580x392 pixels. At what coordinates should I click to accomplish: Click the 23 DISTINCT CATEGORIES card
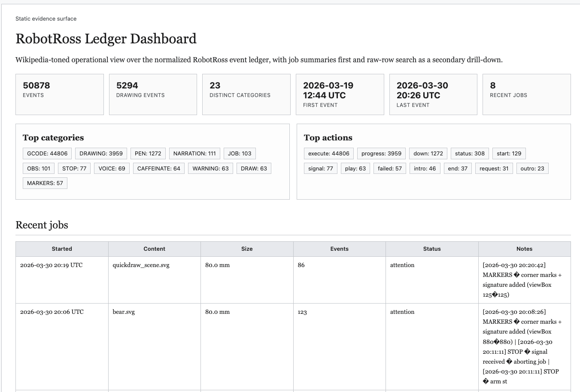[x=246, y=94]
